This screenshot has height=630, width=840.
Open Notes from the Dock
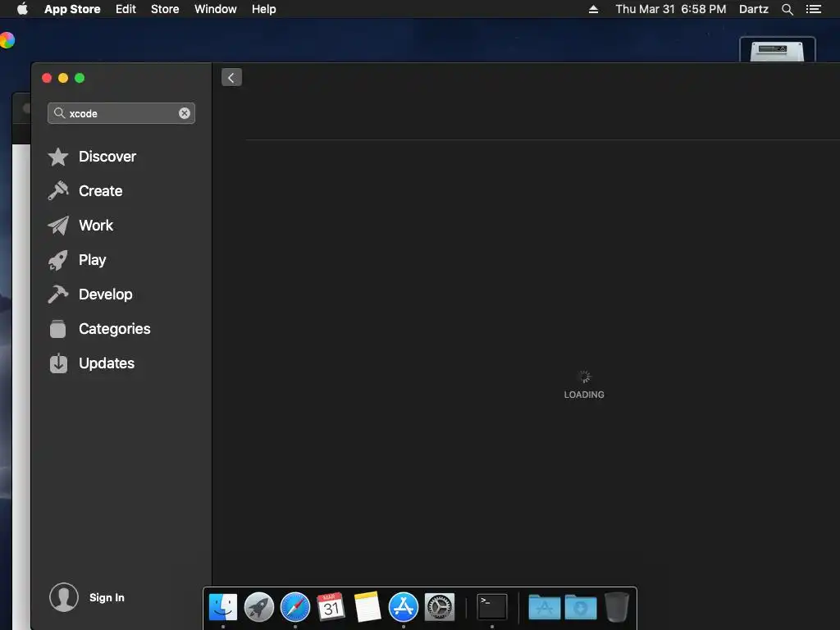pyautogui.click(x=367, y=607)
